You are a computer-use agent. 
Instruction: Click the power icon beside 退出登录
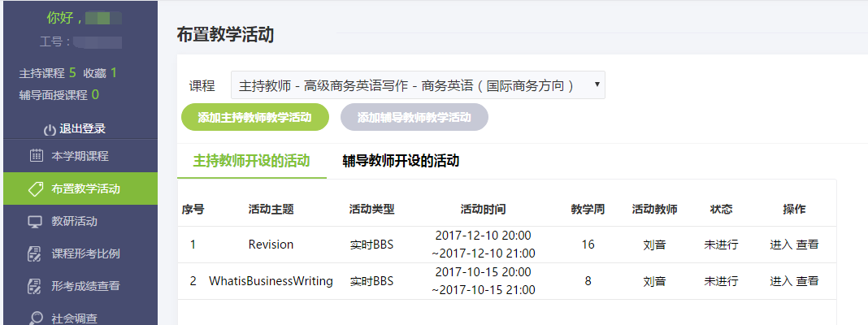[x=50, y=129]
